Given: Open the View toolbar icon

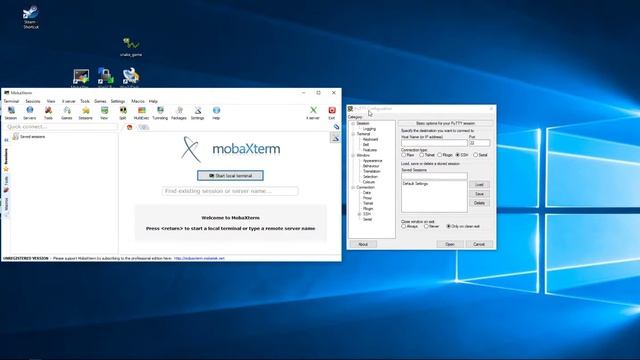Looking at the screenshot, I should (x=104, y=113).
